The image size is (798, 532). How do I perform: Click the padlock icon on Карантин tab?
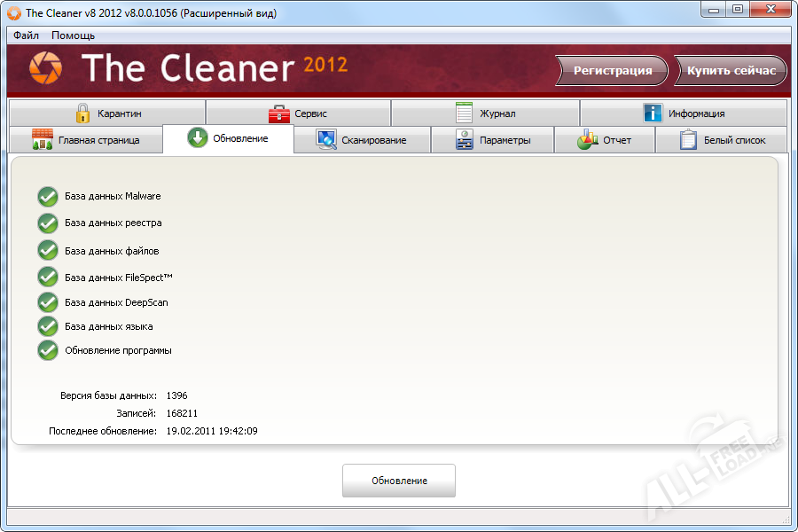82,113
